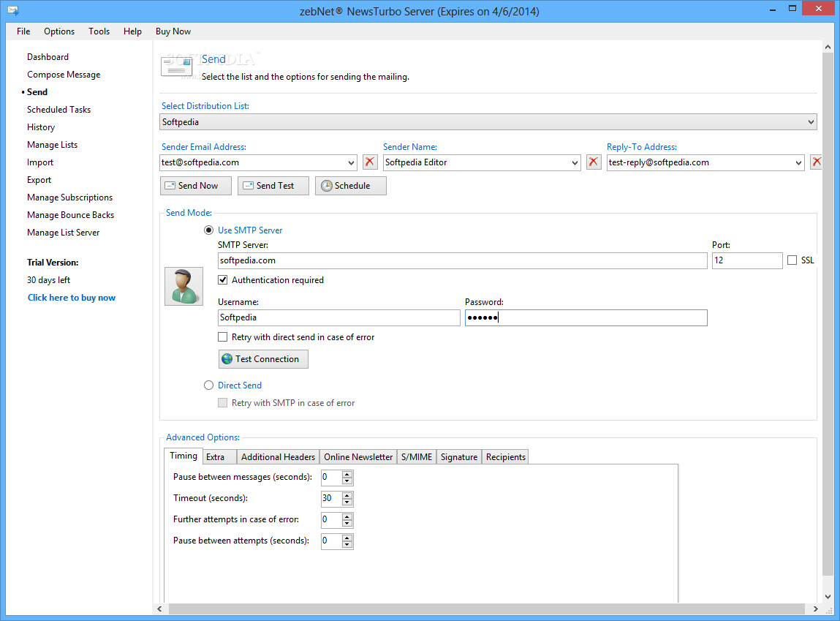The width and height of the screenshot is (840, 621).
Task: Increase Further attempts in case of error
Action: tap(347, 516)
